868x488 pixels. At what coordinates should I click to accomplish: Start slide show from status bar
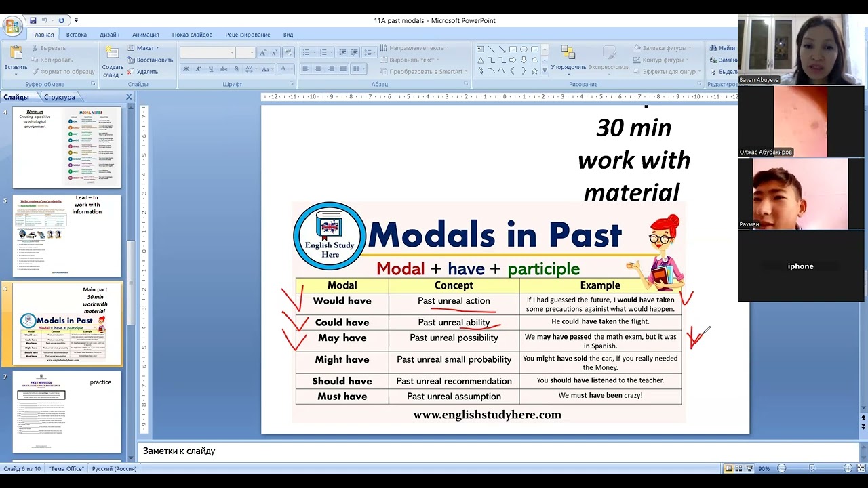pos(749,468)
